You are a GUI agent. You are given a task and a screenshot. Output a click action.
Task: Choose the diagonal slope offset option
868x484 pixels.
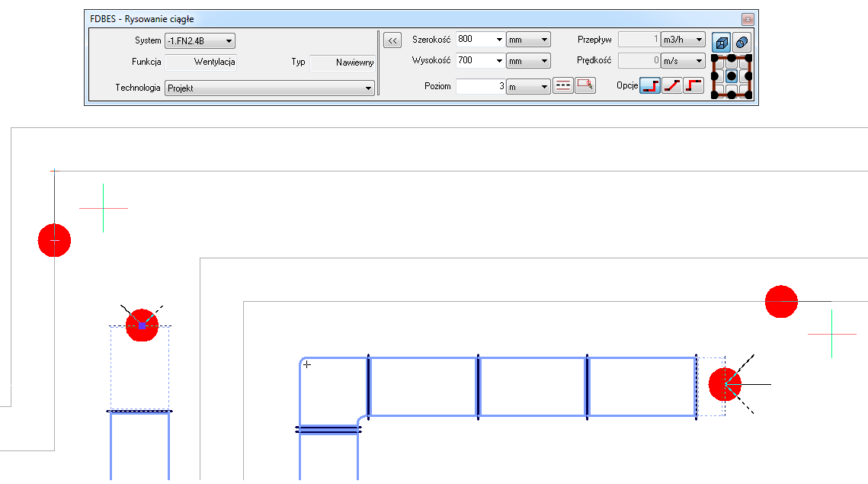pos(671,86)
